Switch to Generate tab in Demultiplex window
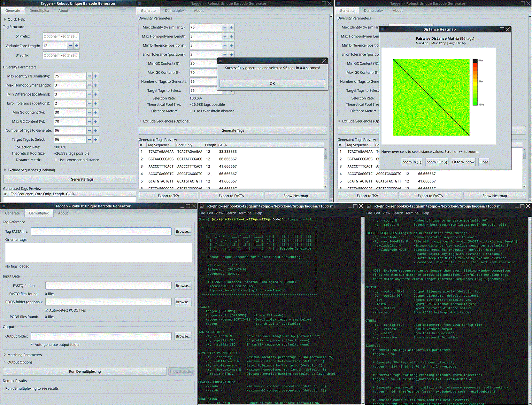The image size is (532, 405). [12, 213]
